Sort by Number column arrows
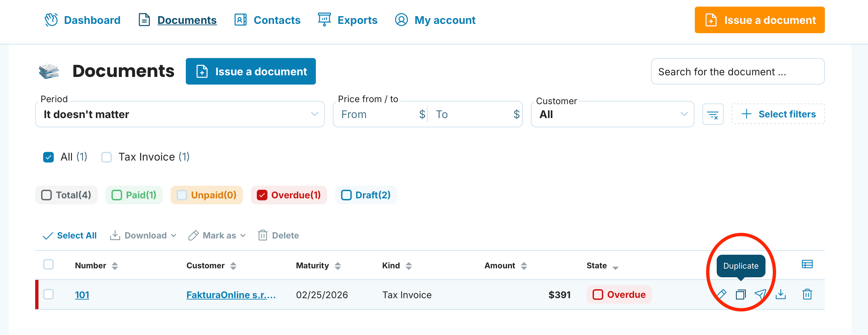868x335 pixels. pos(114,266)
